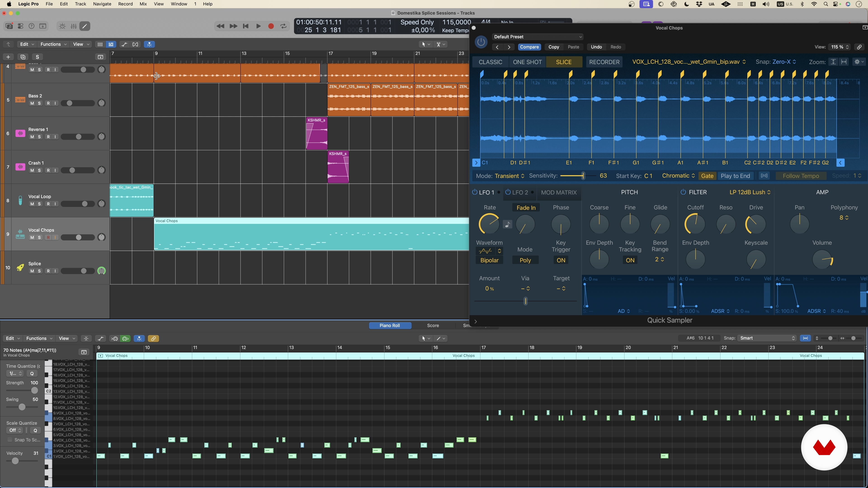Open the Mix menu in the menu bar

(x=143, y=4)
